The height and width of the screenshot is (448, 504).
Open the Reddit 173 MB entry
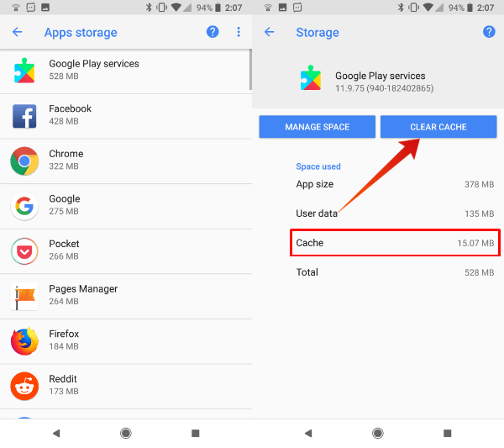pos(126,387)
